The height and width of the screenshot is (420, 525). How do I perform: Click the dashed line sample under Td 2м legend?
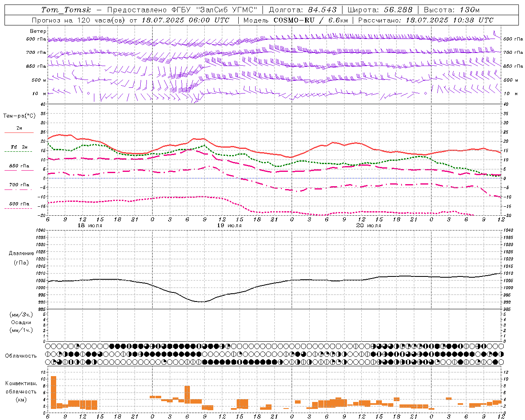tap(18, 151)
